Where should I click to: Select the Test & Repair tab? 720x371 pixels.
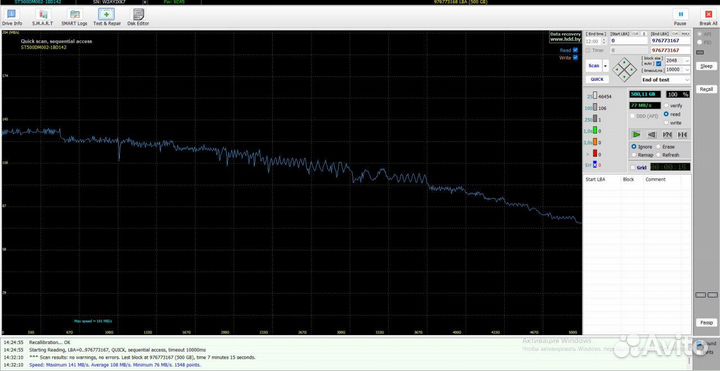tap(107, 17)
